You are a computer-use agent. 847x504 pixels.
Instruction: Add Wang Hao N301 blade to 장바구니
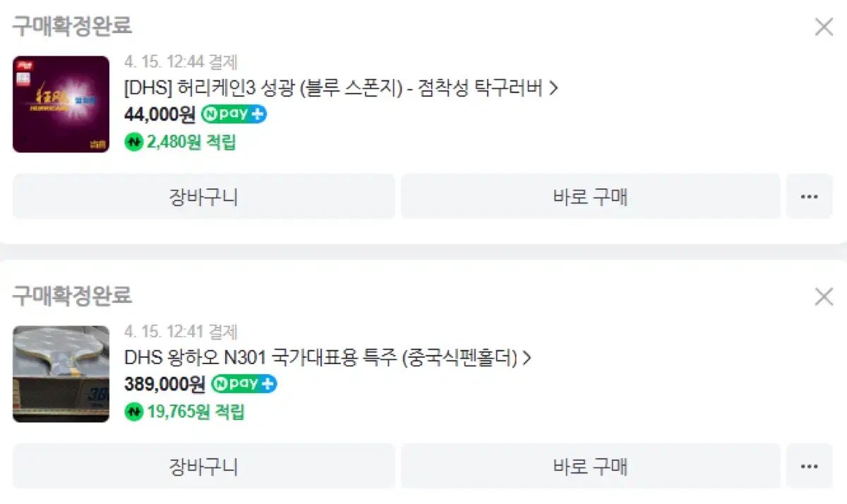203,466
